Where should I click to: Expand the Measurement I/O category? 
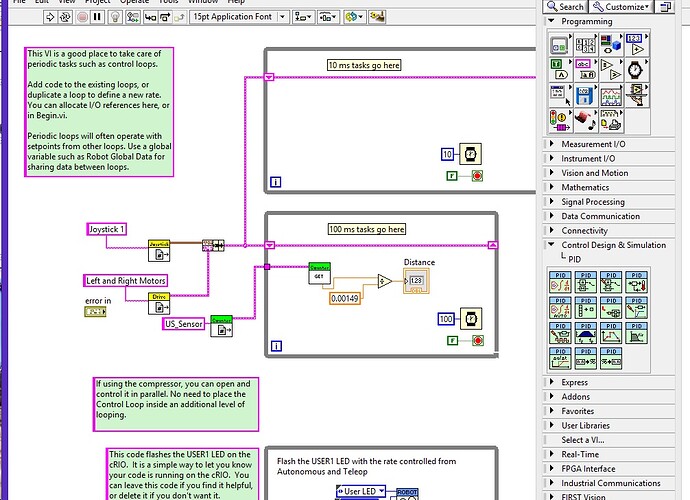(x=609, y=144)
